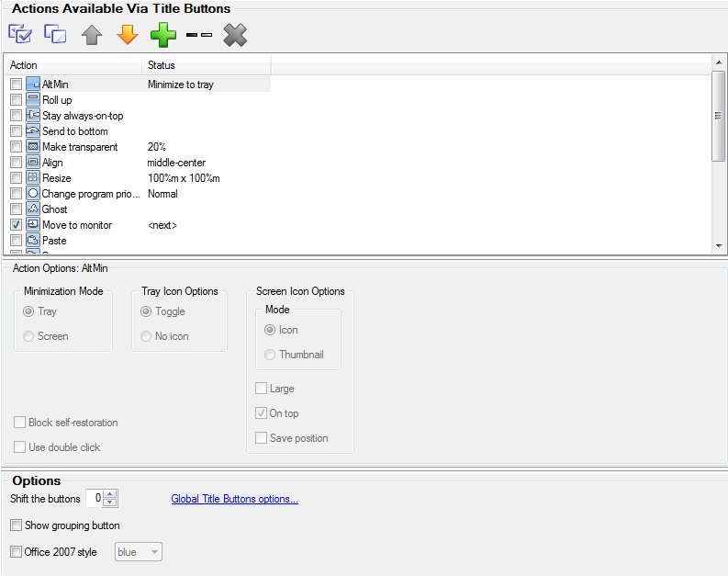
Task: Click the 'middle-center' align status
Action: point(176,163)
